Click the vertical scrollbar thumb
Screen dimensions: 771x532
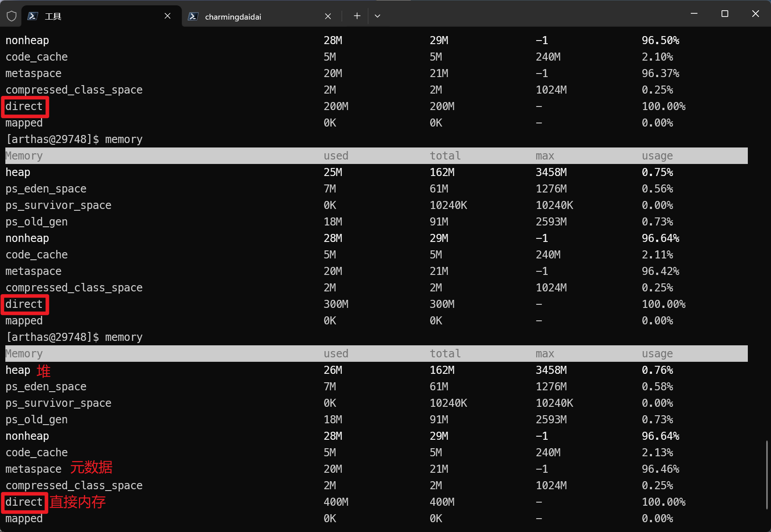pyautogui.click(x=767, y=475)
